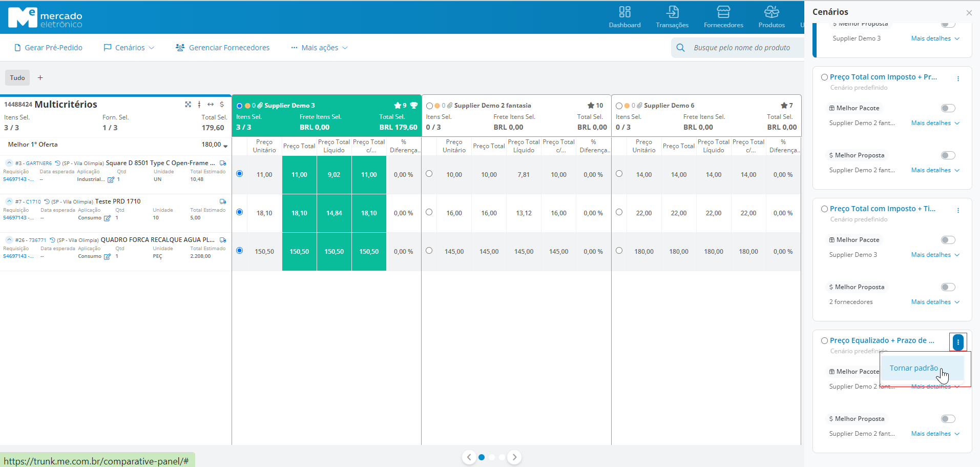Toggle Melhor Pacote switch with Supplier Demo 3 under Imposto + Ti
The width and height of the screenshot is (980, 467).
point(948,240)
